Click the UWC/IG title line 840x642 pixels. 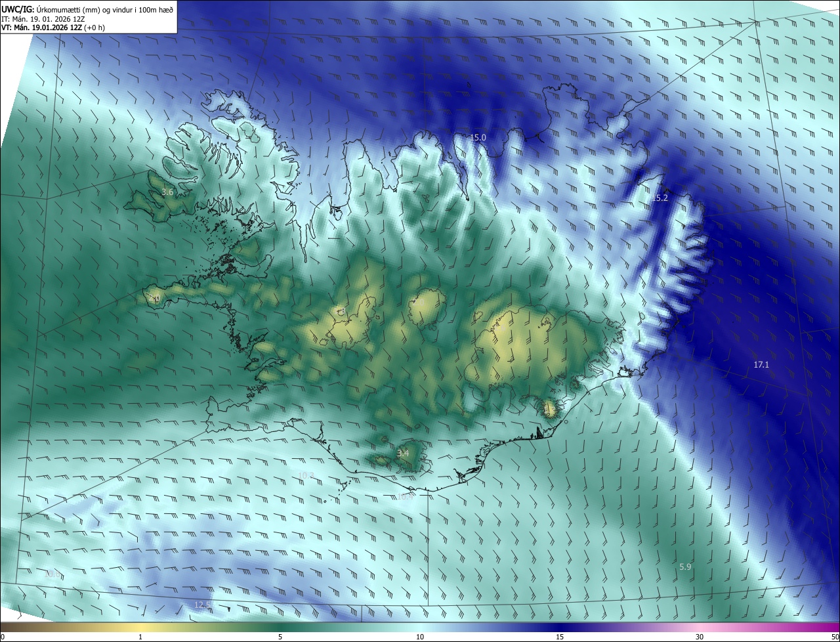(x=87, y=9)
